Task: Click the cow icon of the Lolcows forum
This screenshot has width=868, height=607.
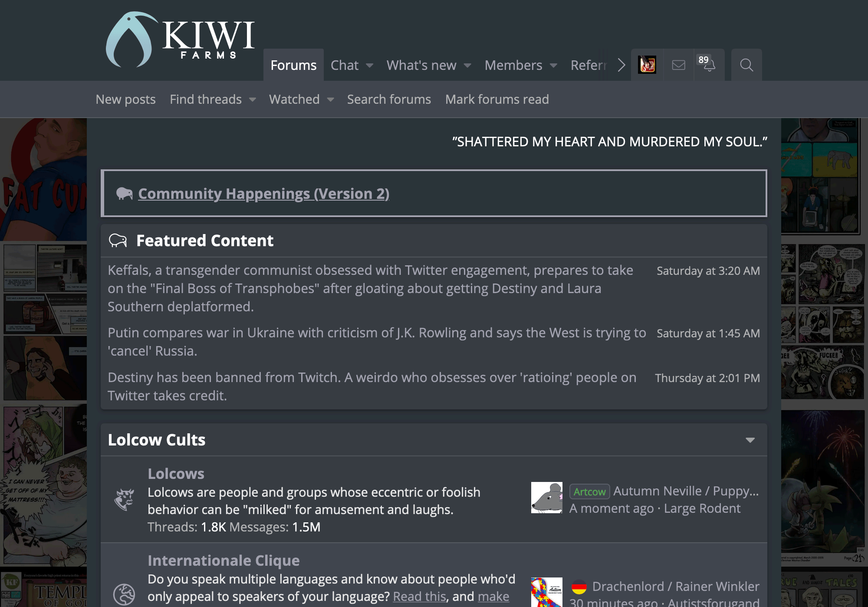Action: (124, 499)
